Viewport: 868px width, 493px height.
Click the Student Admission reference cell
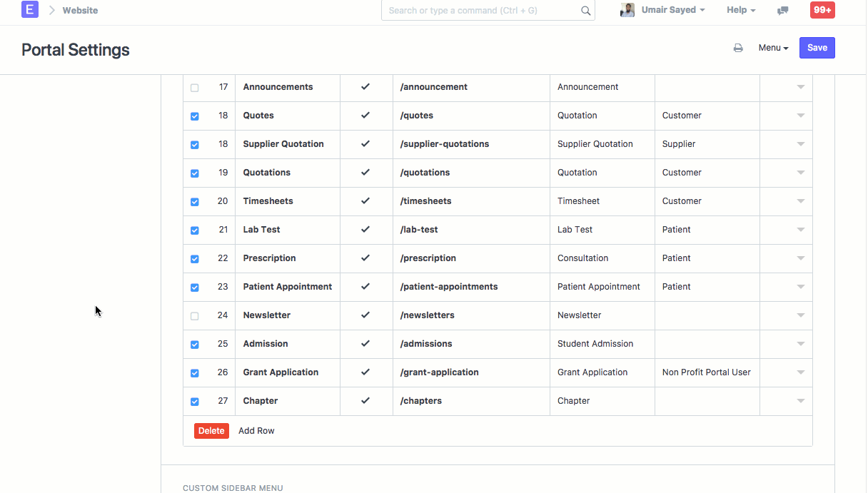click(x=602, y=344)
